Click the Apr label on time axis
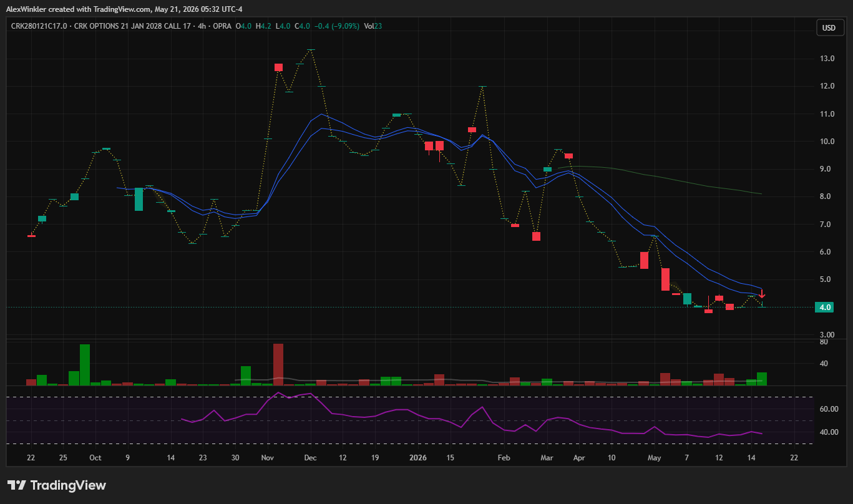The image size is (853, 504). click(579, 457)
